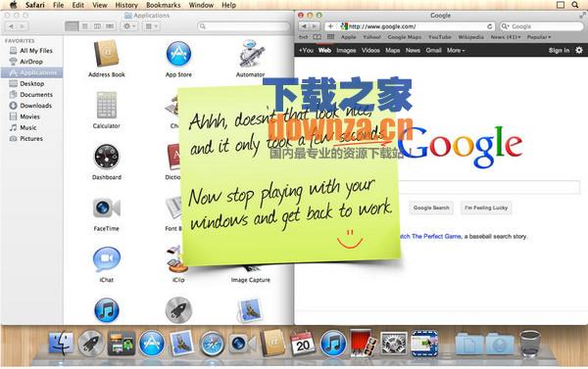Switch Finder to column view
Viewport: 588px width, 369px height.
tap(97, 26)
